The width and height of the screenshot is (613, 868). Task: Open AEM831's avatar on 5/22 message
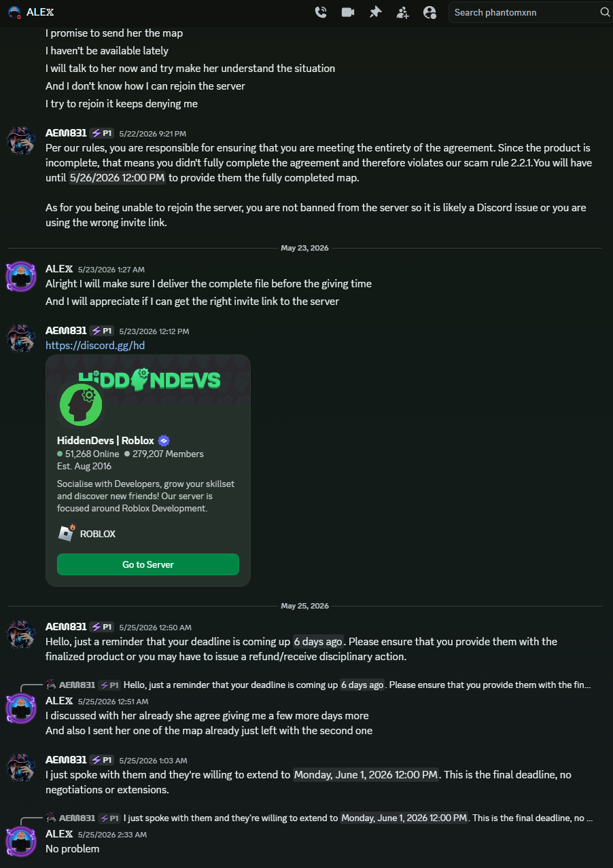point(21,141)
